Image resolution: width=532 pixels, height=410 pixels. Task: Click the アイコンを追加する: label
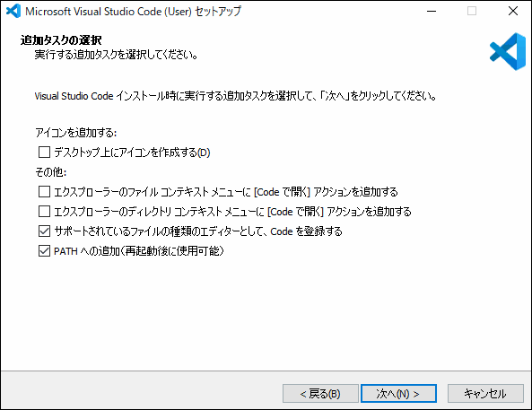click(x=76, y=133)
